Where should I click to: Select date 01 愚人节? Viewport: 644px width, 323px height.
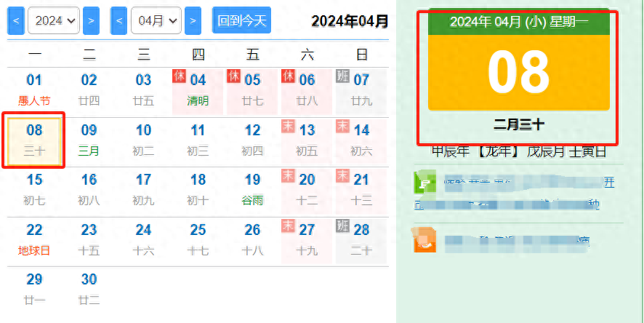coord(34,91)
